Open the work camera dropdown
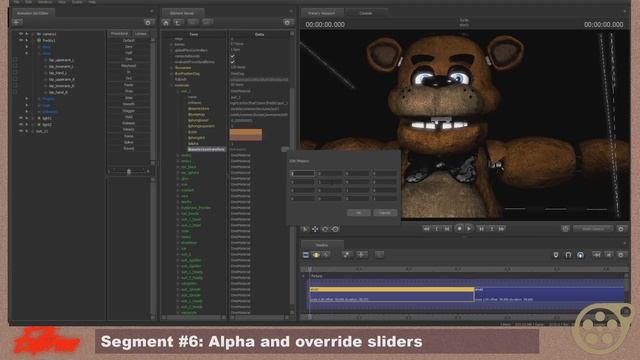This screenshot has height=360, width=640. point(593,229)
